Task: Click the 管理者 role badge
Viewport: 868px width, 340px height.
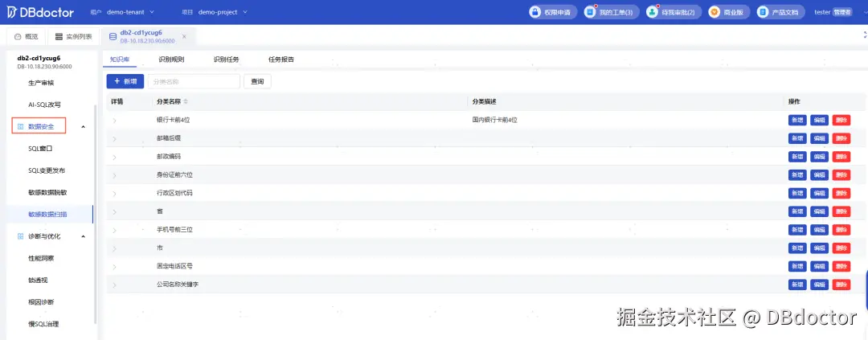Action: (841, 11)
